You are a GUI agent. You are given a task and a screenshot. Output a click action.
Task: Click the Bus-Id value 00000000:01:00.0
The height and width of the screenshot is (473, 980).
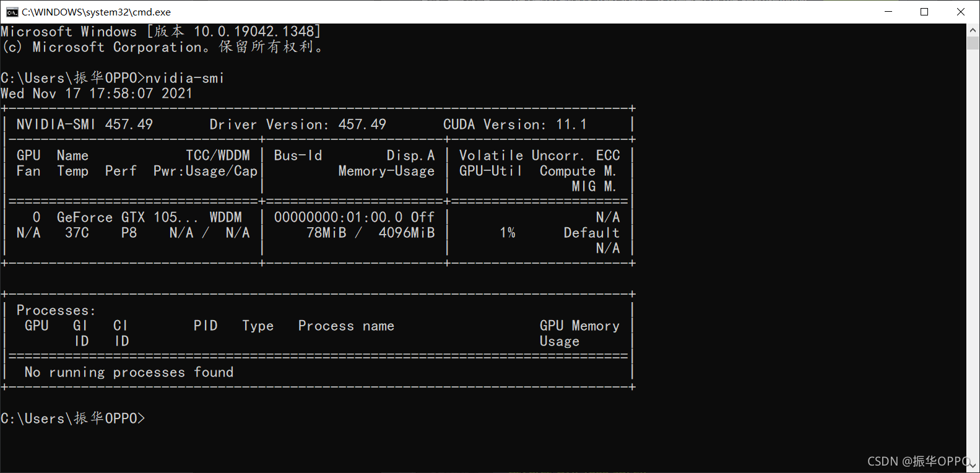[x=338, y=217]
